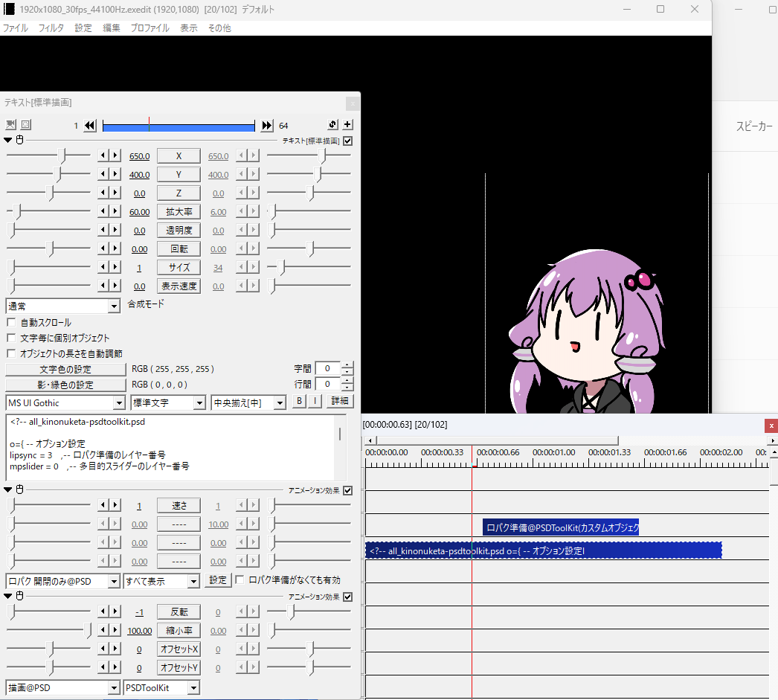Increase left Y value with right arrow
Viewport: 778px width, 700px height.
pos(115,174)
